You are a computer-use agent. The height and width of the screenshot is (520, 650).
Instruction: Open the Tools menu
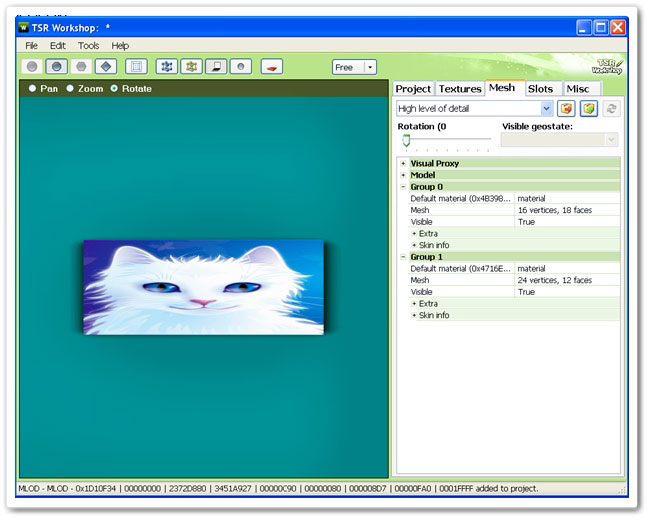coord(89,45)
